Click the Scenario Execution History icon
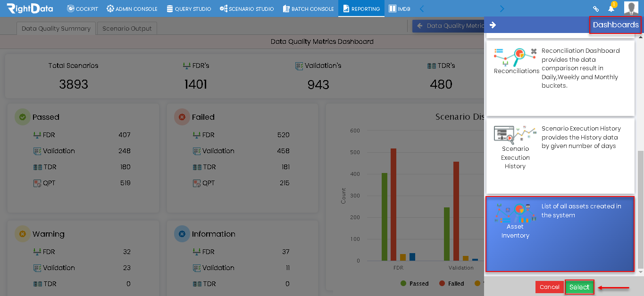This screenshot has width=644, height=296. (515, 135)
